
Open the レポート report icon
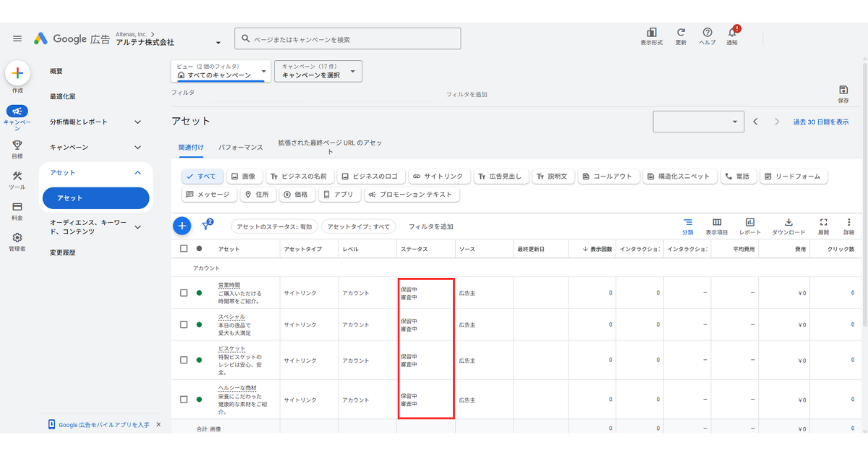tap(750, 222)
